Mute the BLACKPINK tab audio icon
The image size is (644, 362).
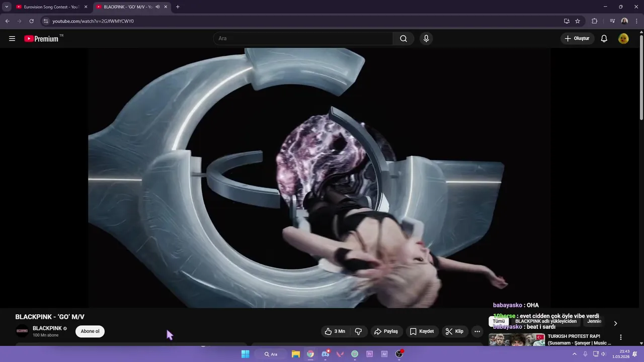point(157,7)
